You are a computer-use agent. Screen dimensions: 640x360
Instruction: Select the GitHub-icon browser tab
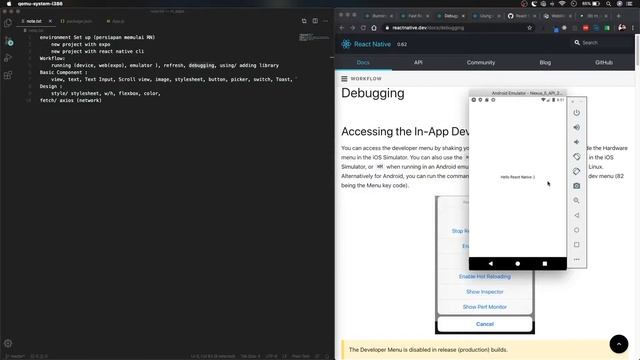tap(522, 16)
